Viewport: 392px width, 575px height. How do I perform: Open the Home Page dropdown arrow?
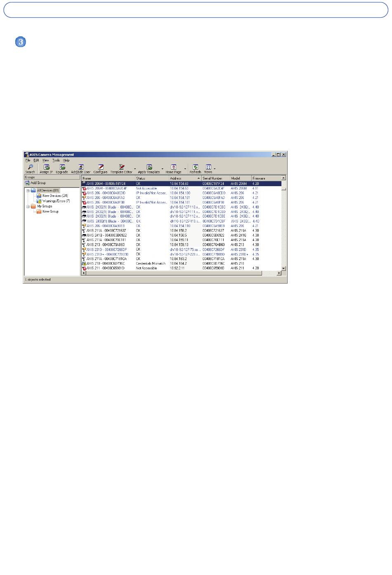point(185,169)
